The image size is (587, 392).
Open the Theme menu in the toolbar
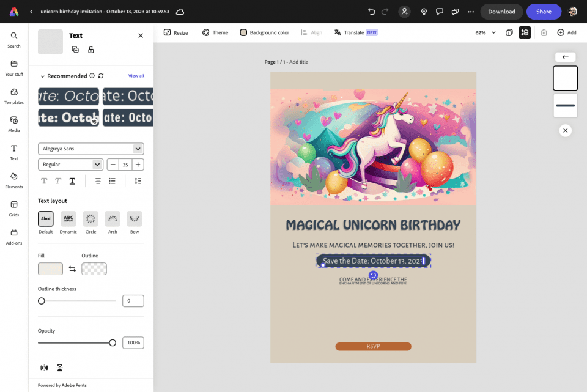pyautogui.click(x=215, y=32)
